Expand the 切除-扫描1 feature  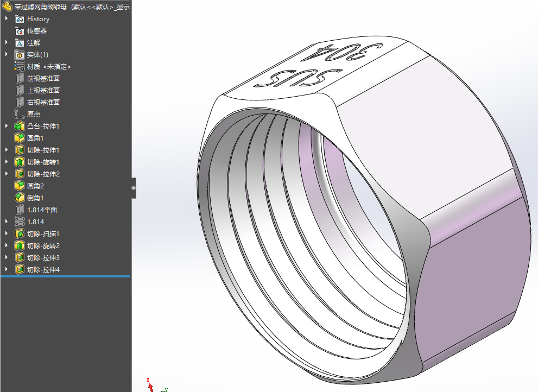tap(6, 233)
